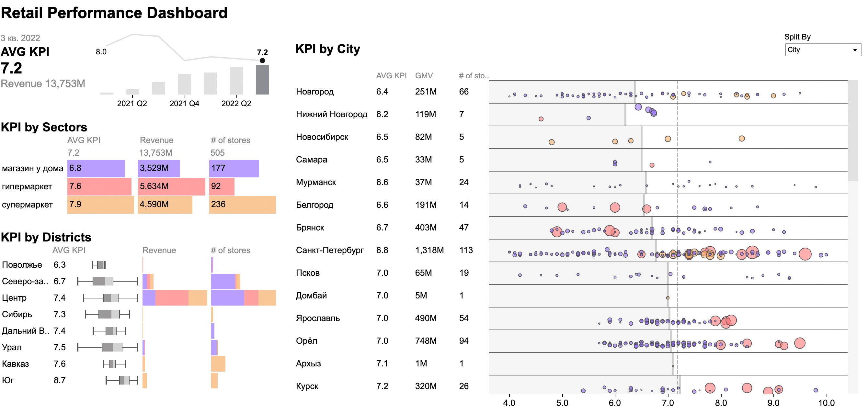Screen dimensions: 868x414
Task: Click the dark gray latest quarter revenue bar
Action: (x=262, y=80)
